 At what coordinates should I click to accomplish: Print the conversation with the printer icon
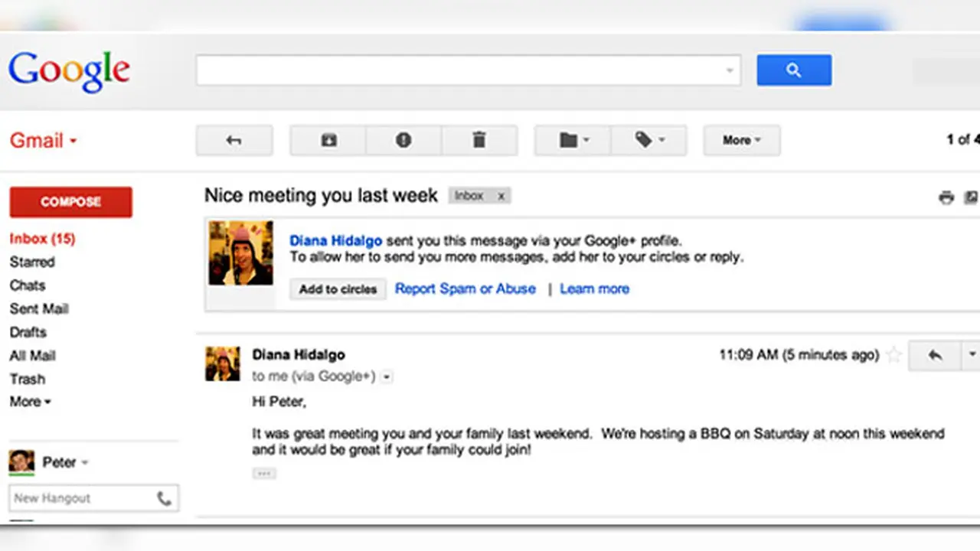(946, 197)
